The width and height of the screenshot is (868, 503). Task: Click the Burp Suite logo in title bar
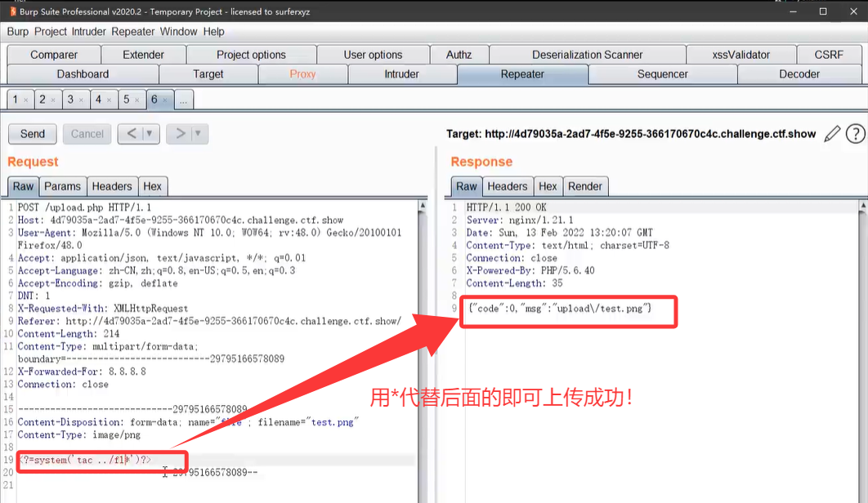tap(12, 11)
